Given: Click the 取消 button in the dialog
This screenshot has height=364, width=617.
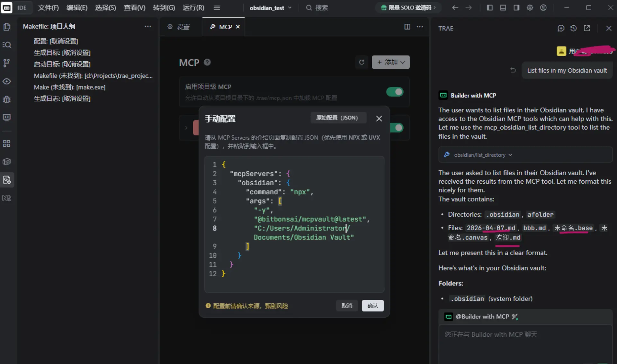Looking at the screenshot, I should coord(347,306).
